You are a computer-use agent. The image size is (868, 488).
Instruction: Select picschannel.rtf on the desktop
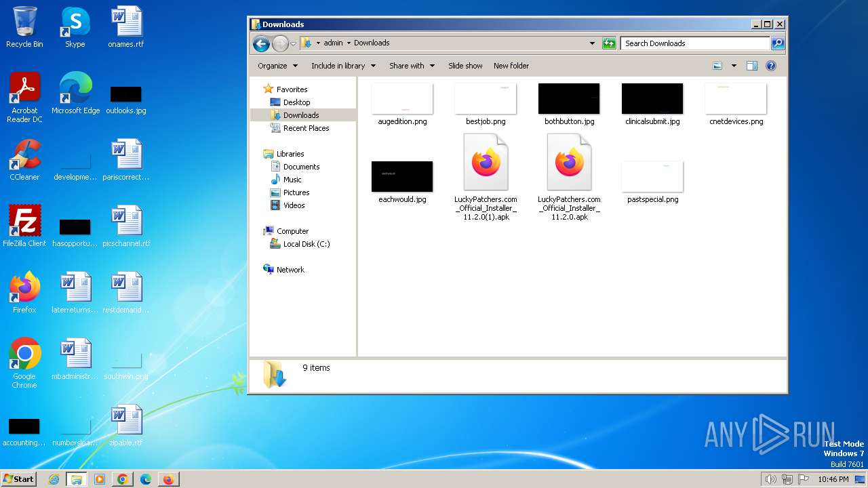[126, 226]
